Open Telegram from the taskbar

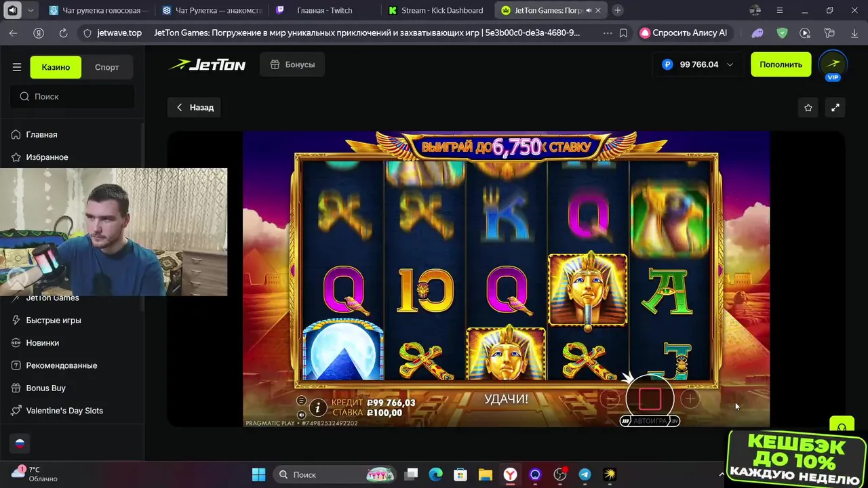pyautogui.click(x=585, y=474)
